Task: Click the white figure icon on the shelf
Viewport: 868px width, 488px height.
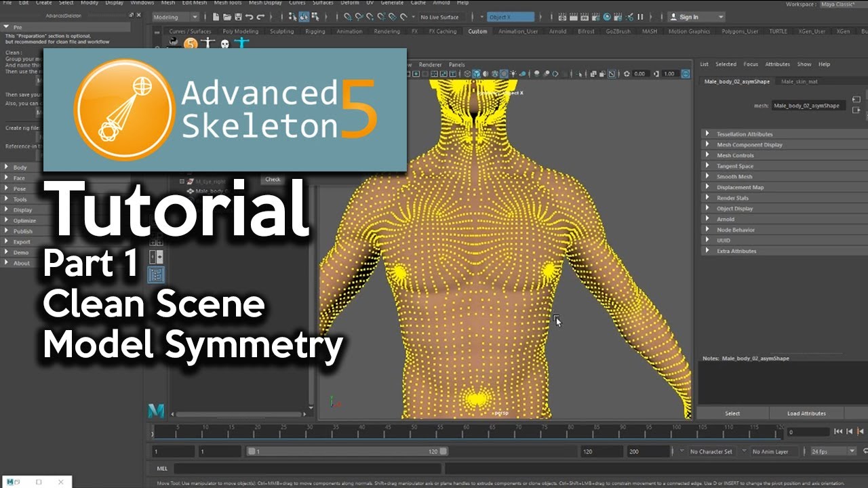Action: tap(208, 44)
